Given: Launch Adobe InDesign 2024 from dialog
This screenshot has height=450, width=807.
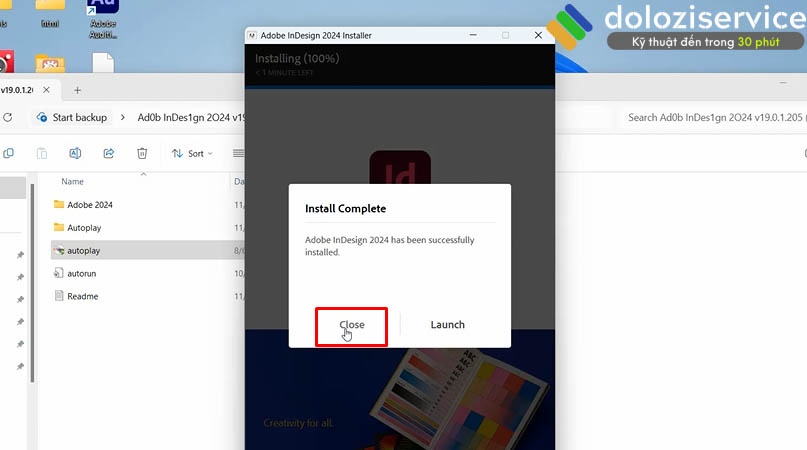Looking at the screenshot, I should pos(447,324).
